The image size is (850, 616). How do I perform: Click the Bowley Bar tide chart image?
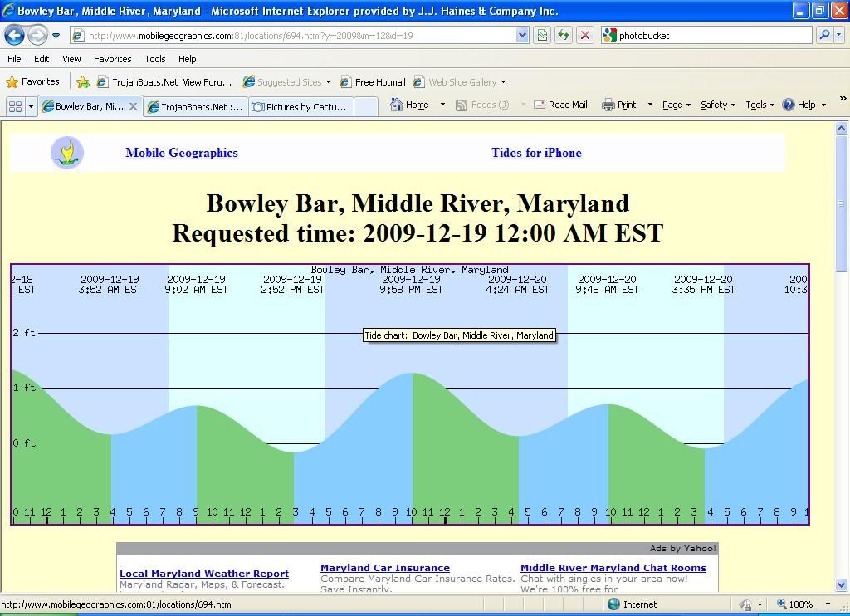coord(410,394)
